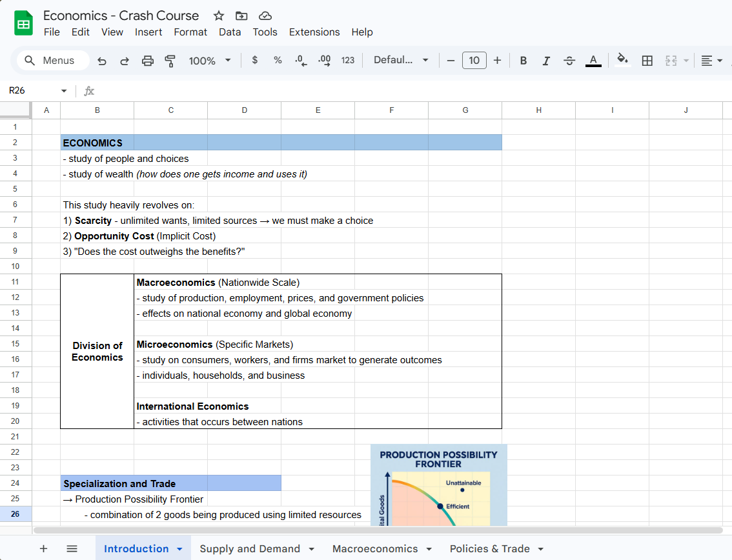Open the Default font dropdown
Screen dimensions: 732x560
401,60
